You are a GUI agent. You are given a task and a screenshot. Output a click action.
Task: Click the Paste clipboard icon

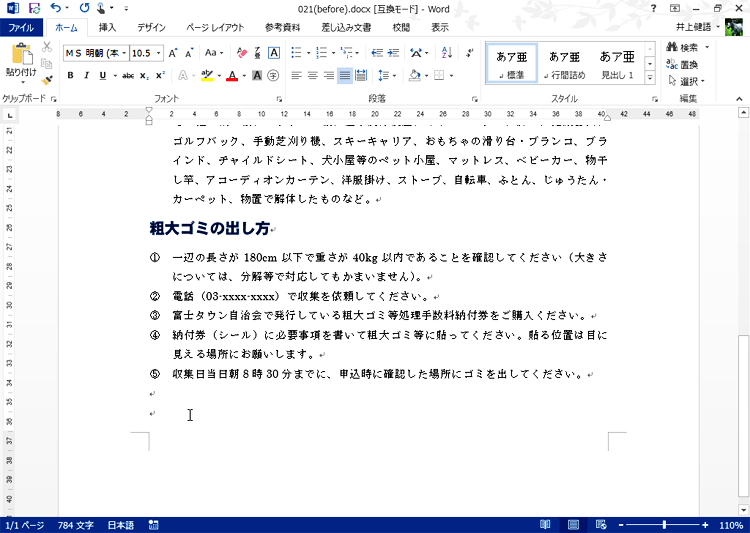tap(22, 55)
